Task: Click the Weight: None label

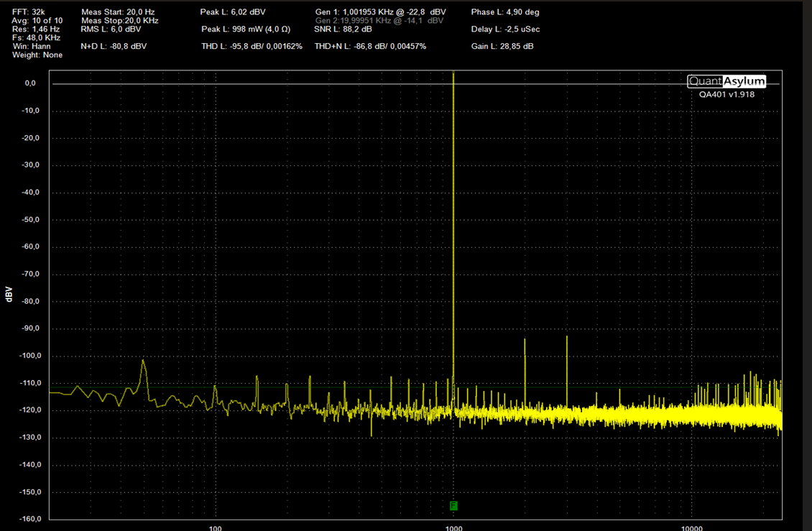Action: pos(37,55)
